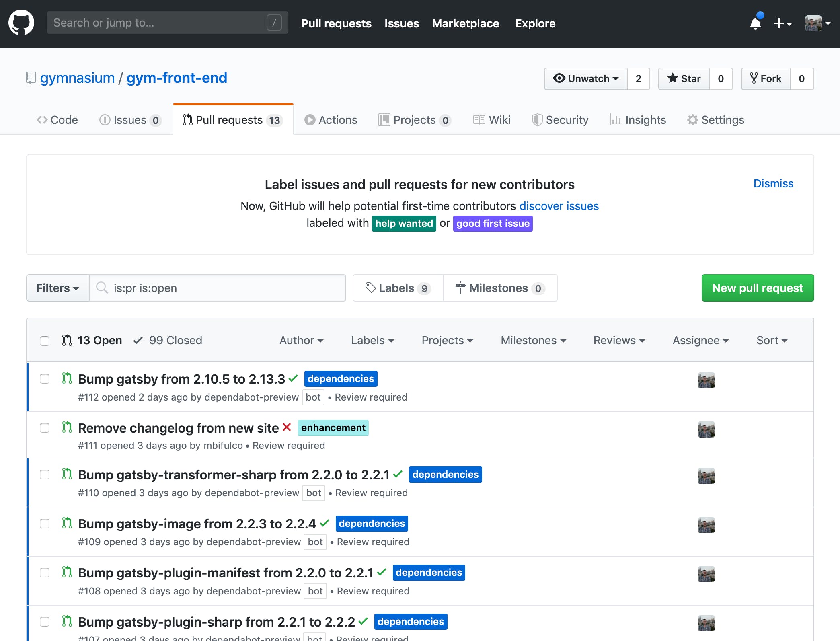Select the Bump gatsby 2.13.3 PR checkbox

pyautogui.click(x=45, y=379)
